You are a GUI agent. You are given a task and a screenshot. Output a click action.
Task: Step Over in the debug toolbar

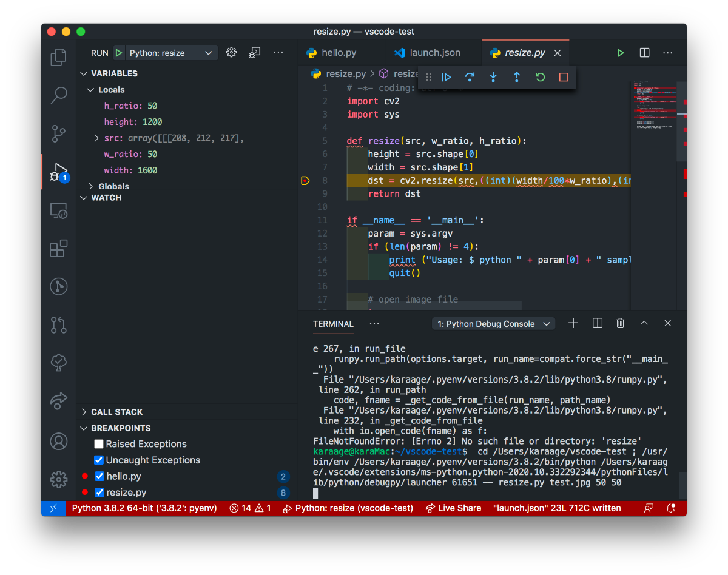pyautogui.click(x=470, y=77)
